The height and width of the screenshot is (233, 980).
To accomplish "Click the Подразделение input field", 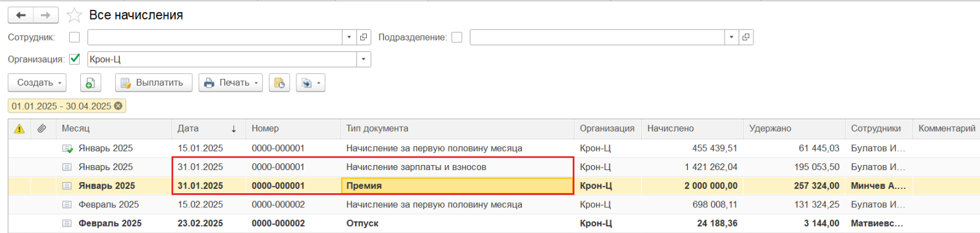I will 597,37.
